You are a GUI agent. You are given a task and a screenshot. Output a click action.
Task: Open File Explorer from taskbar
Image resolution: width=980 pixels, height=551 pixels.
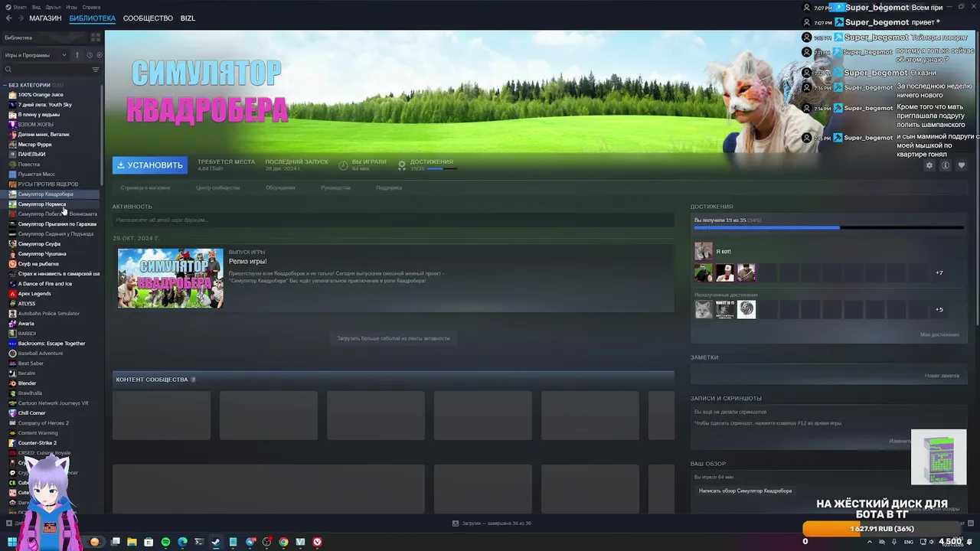132,542
